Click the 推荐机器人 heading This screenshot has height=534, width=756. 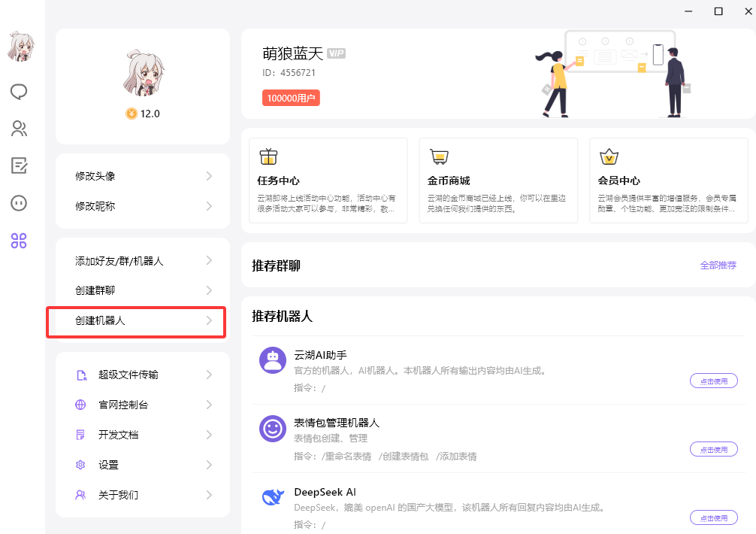click(282, 317)
